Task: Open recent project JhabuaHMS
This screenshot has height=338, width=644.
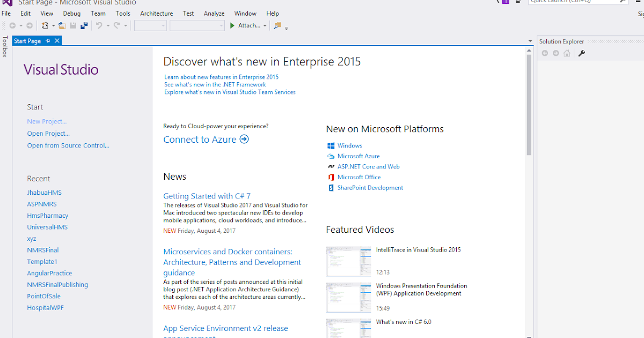Action: click(x=45, y=193)
